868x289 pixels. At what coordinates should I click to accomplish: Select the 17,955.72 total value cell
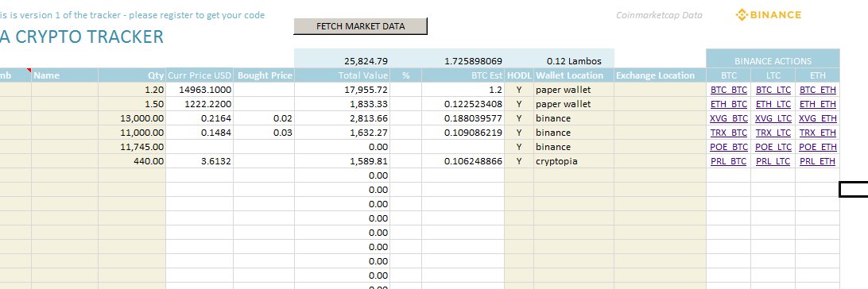click(342, 90)
